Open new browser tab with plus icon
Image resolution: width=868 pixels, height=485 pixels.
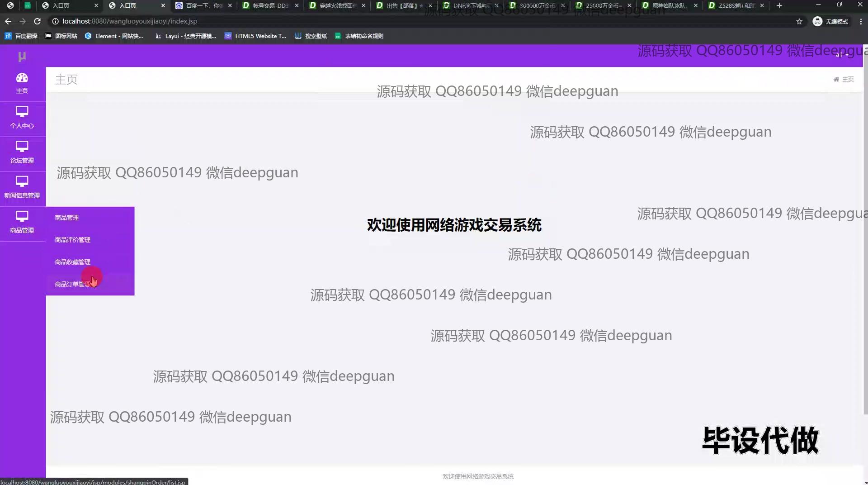click(779, 5)
